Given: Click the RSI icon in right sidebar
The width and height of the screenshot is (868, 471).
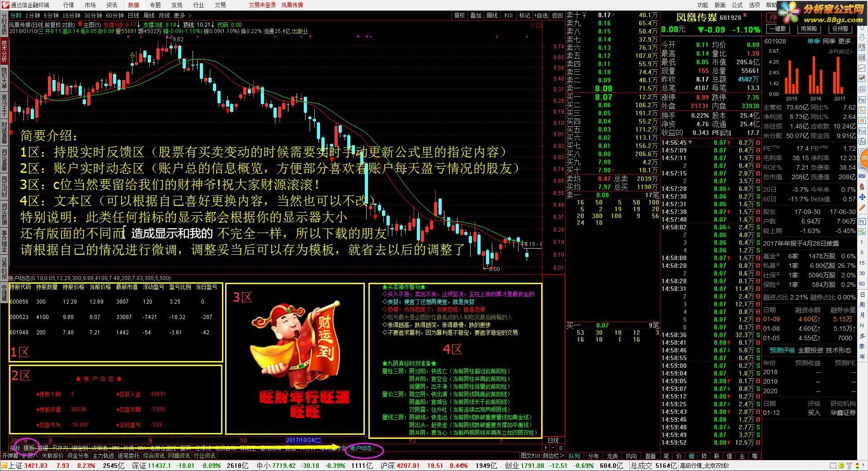Looking at the screenshot, I should coord(862,176).
